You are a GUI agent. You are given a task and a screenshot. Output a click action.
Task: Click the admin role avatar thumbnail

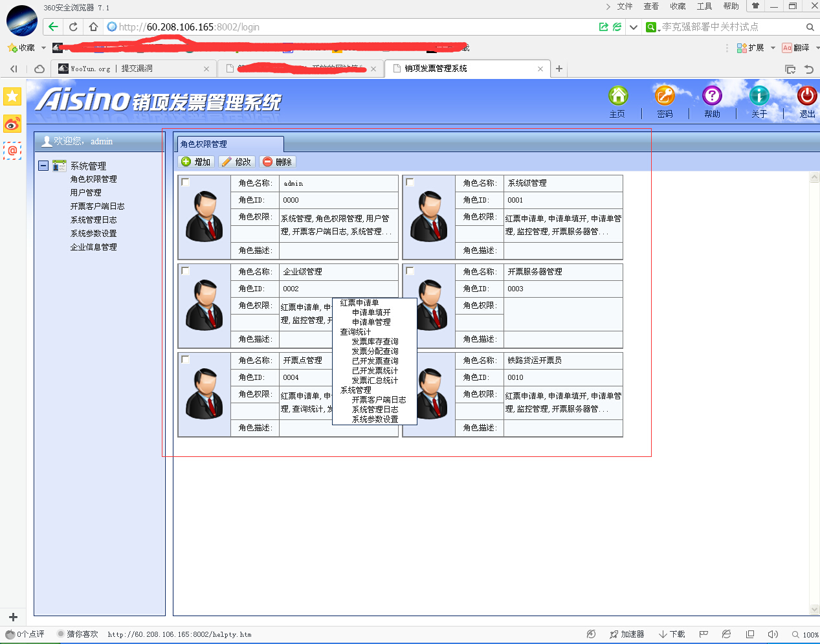click(205, 217)
